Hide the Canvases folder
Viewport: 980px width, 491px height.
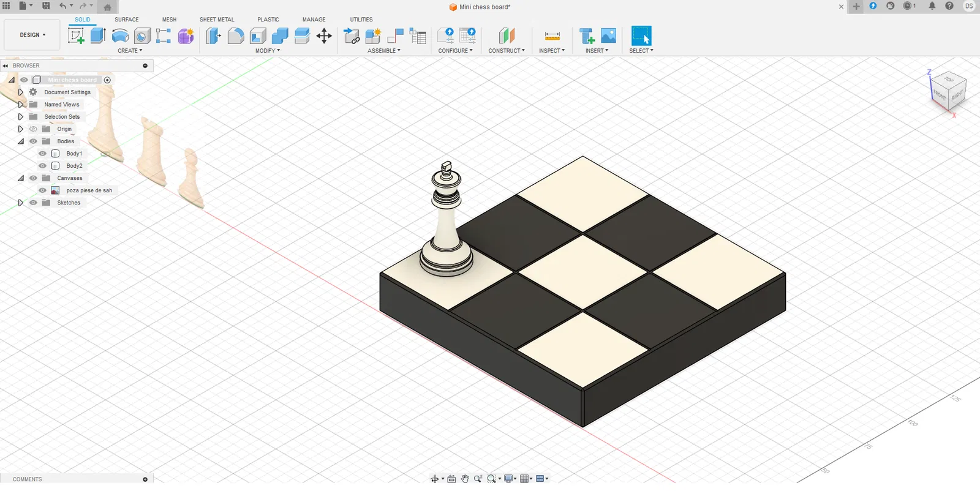34,178
